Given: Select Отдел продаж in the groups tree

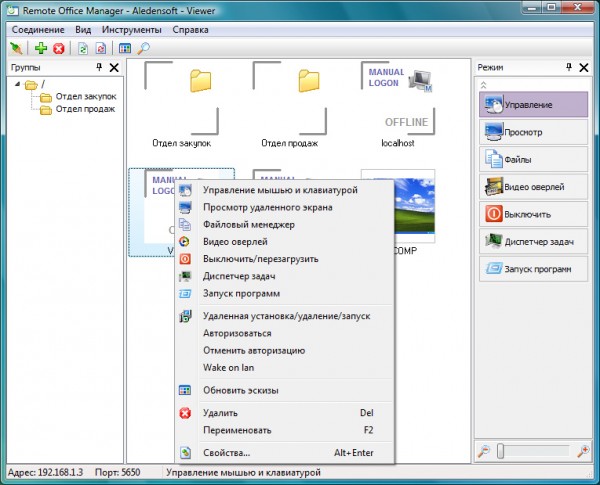Looking at the screenshot, I should tap(84, 110).
